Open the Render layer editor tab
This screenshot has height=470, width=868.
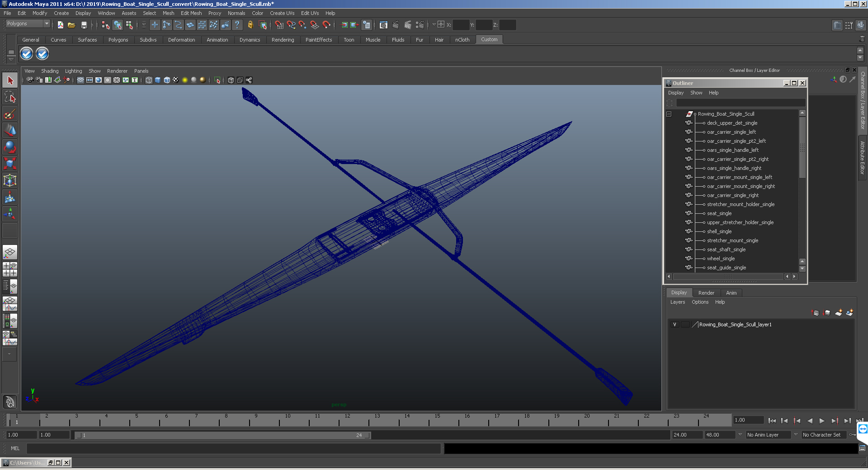(706, 293)
